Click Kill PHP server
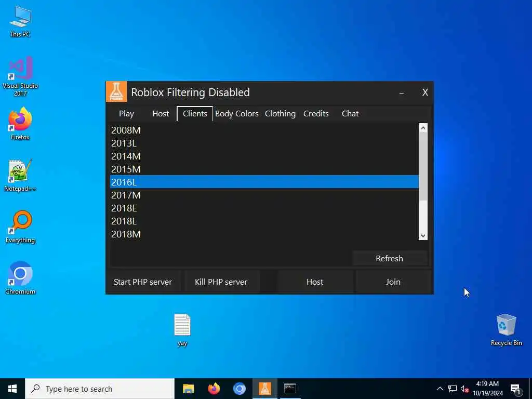Image resolution: width=532 pixels, height=399 pixels. tap(221, 282)
